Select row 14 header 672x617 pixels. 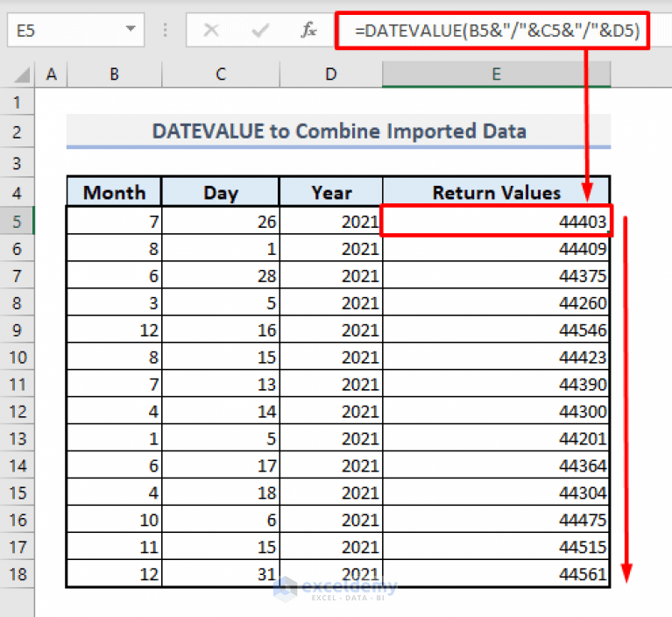[17, 465]
